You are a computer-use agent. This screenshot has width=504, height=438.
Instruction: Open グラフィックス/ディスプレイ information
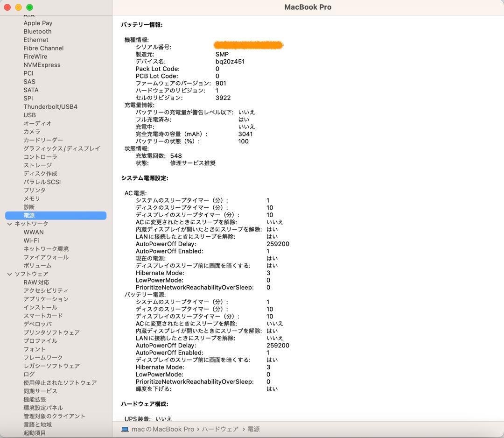[x=63, y=148]
